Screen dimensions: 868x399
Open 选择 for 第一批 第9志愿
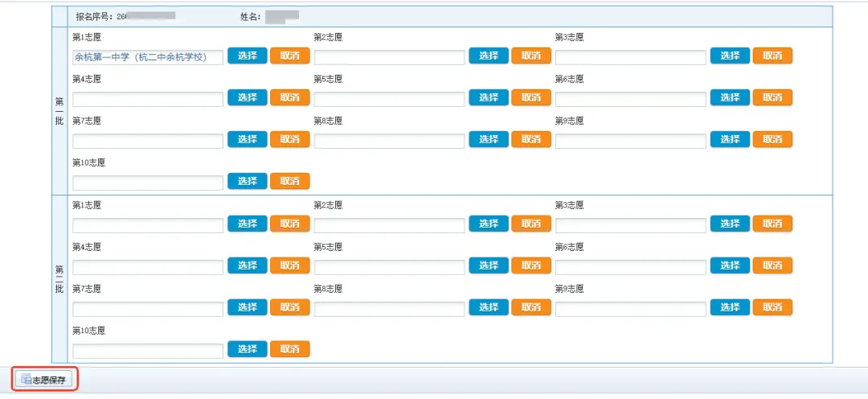tap(730, 140)
